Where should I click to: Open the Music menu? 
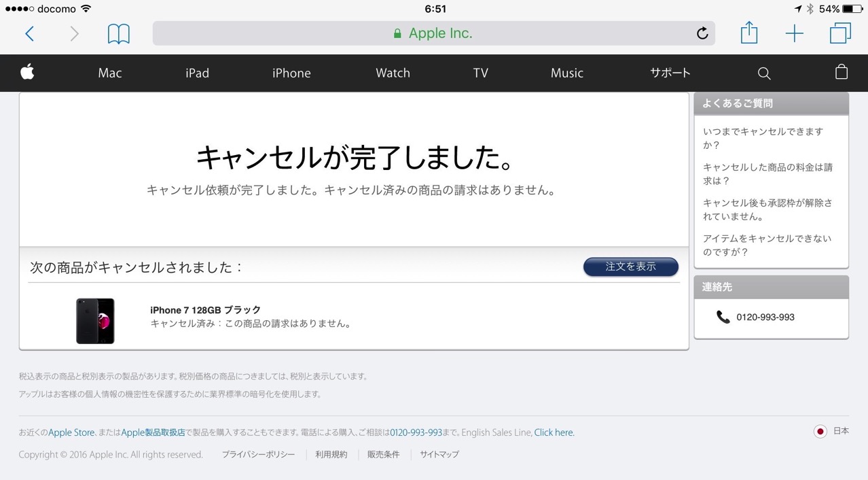(x=567, y=73)
